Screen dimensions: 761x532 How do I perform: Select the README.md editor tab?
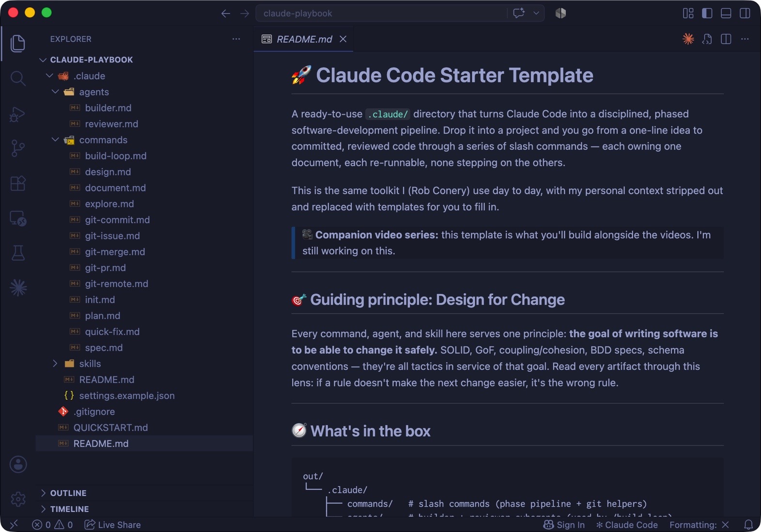[304, 39]
